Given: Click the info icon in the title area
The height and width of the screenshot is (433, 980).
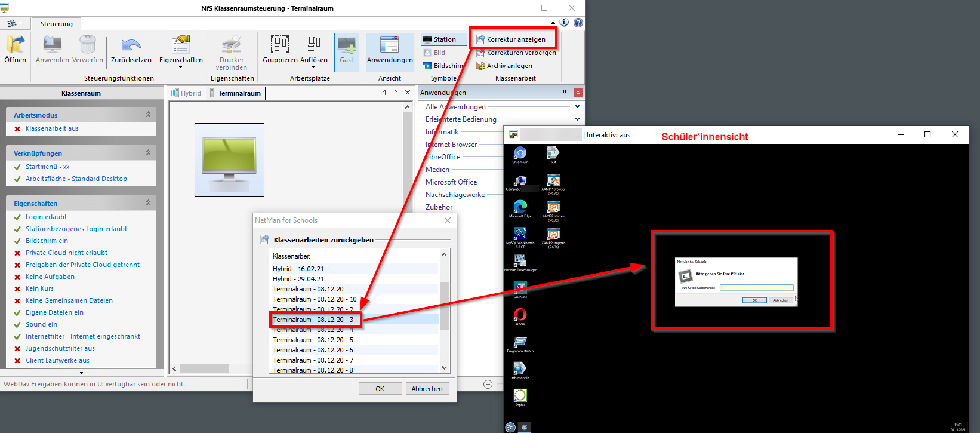Looking at the screenshot, I should [x=565, y=23].
